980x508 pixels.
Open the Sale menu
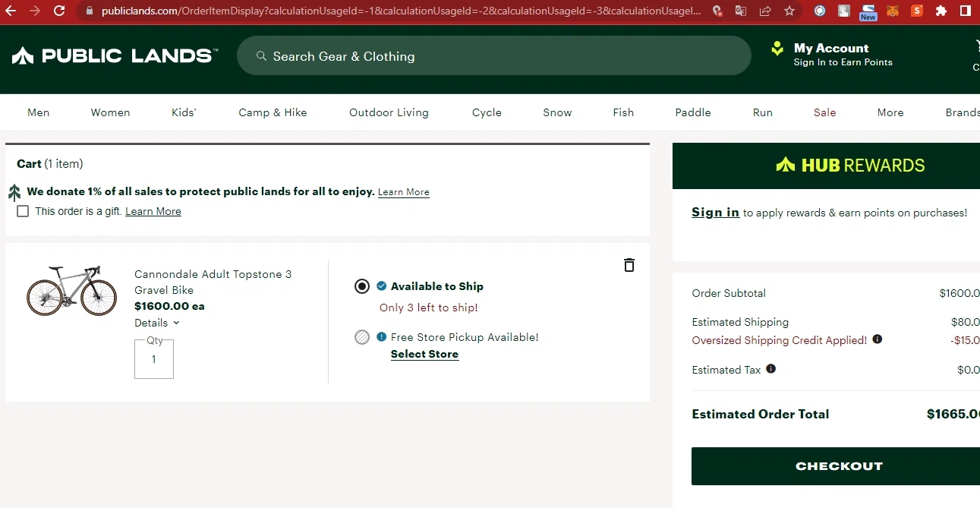click(825, 112)
